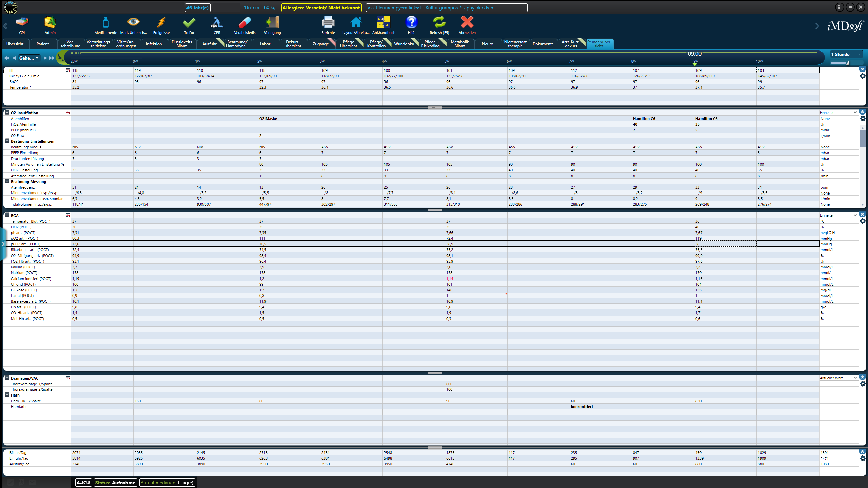Switch to the Labor tab
This screenshot has height=488, width=868.
tap(265, 44)
